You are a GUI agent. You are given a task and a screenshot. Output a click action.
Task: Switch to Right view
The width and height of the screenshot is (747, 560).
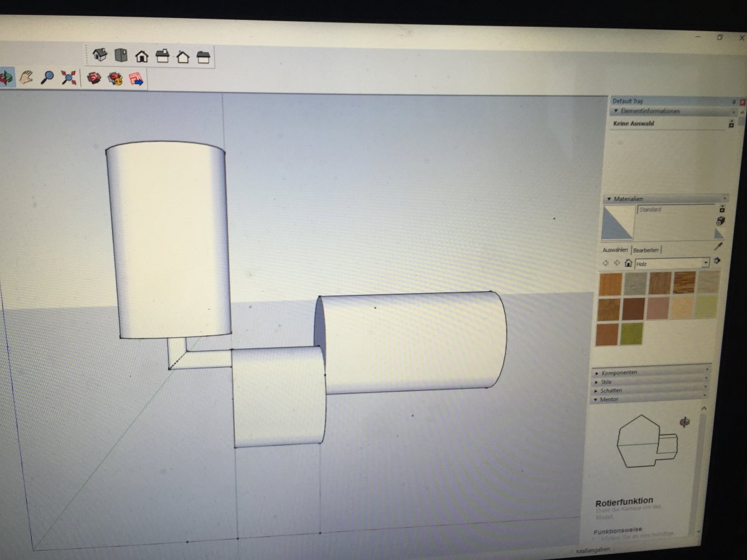(162, 57)
